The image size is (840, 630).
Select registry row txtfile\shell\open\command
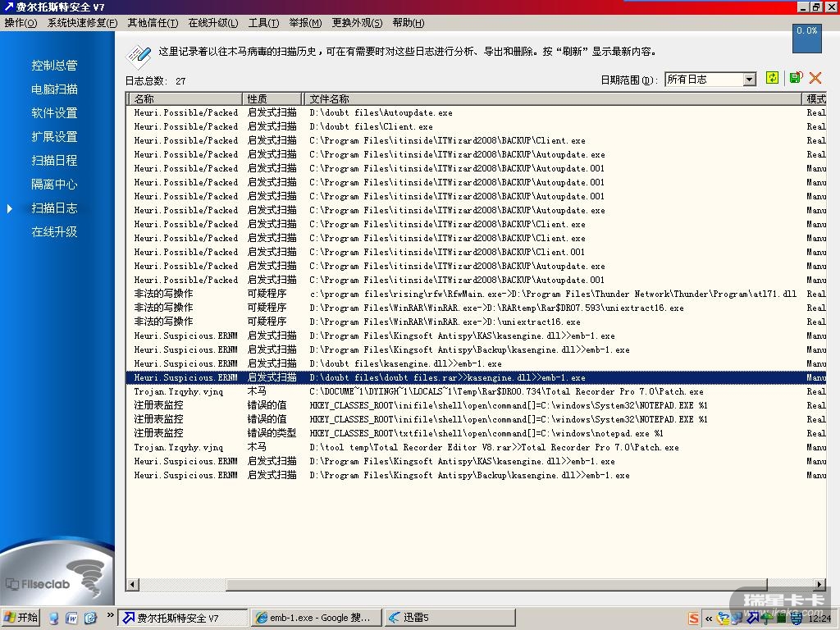point(477,433)
